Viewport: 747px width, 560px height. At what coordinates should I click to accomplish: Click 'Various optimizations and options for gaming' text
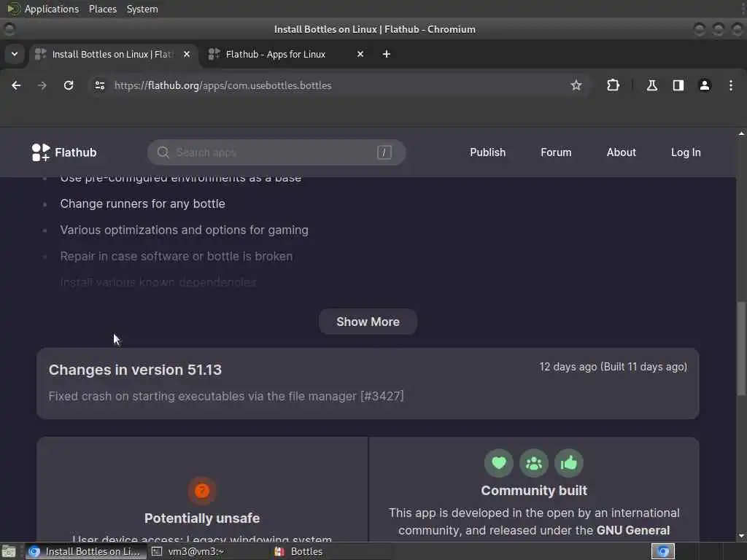click(184, 230)
